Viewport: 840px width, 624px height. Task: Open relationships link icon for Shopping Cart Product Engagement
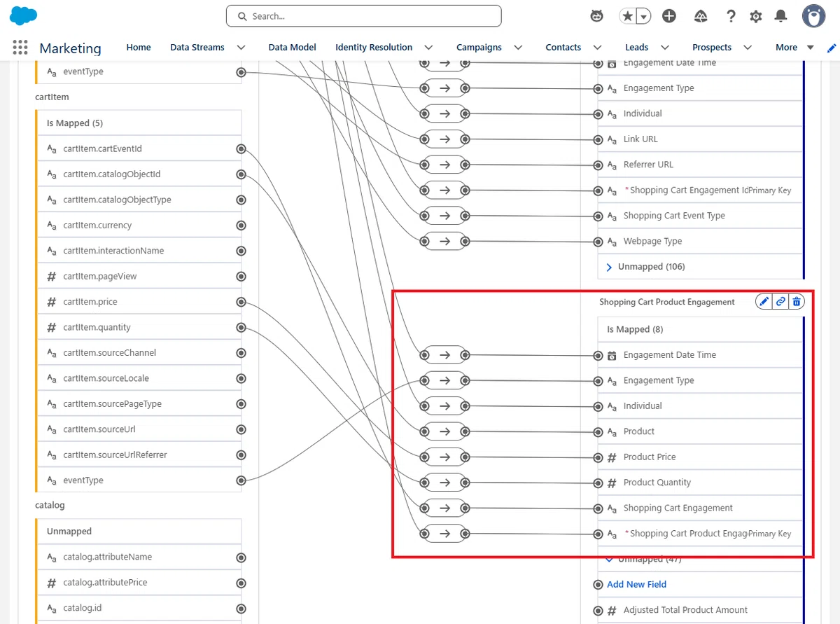pos(780,302)
